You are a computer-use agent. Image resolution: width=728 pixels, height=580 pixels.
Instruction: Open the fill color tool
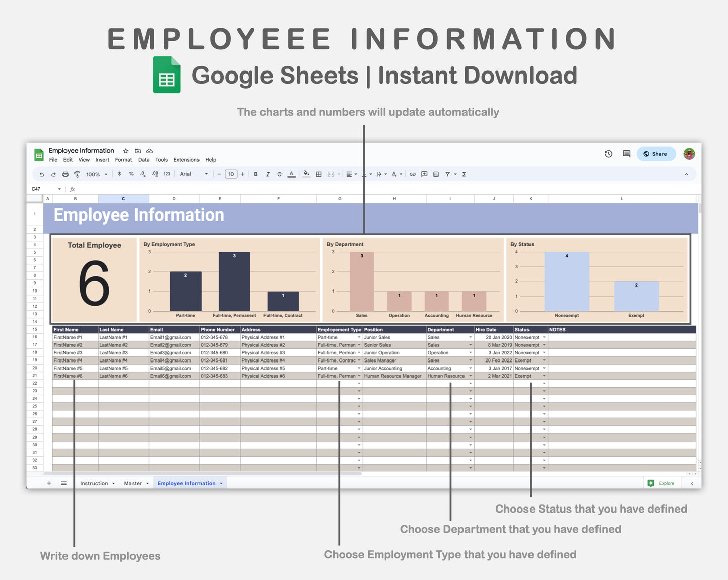point(306,174)
